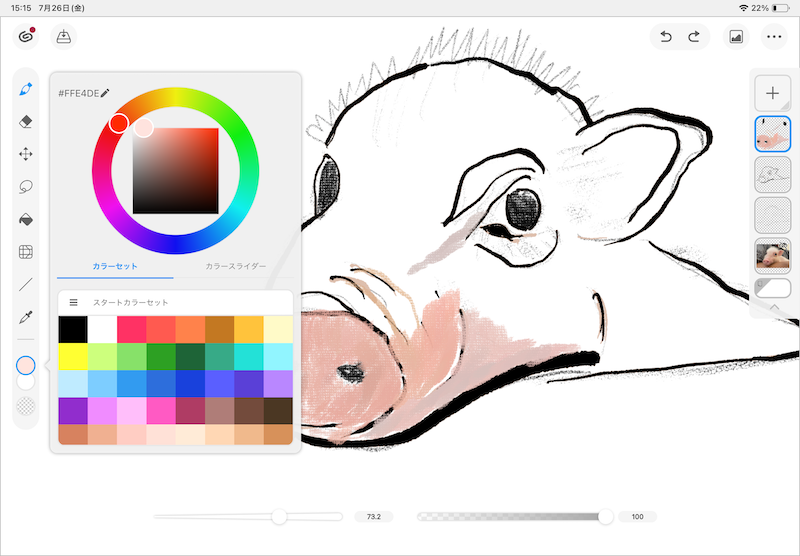Select the paint bucket fill tool
This screenshot has width=800, height=556.
click(x=26, y=219)
